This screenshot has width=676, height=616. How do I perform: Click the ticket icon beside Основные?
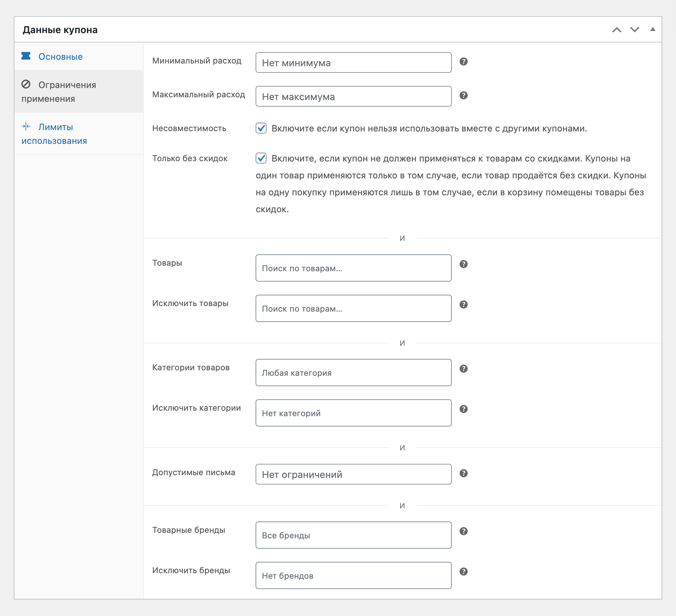point(26,56)
